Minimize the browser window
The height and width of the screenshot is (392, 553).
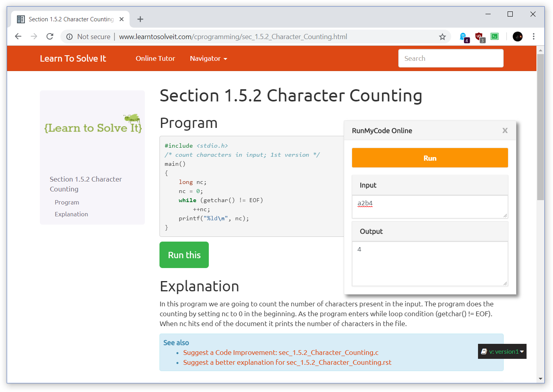[488, 14]
